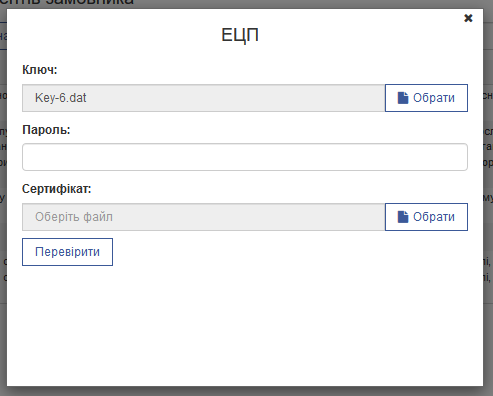Image resolution: width=493 pixels, height=396 pixels.
Task: Verify the signature with Перевірити button
Action: pos(67,252)
